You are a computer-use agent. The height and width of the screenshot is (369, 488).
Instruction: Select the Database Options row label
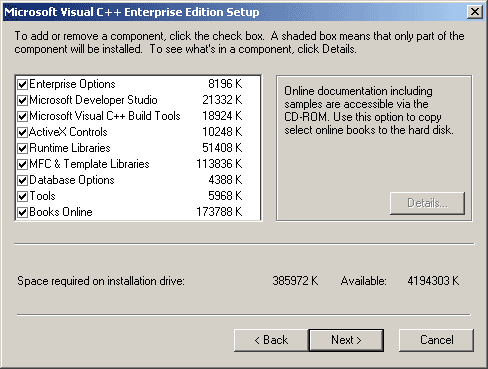(x=72, y=180)
